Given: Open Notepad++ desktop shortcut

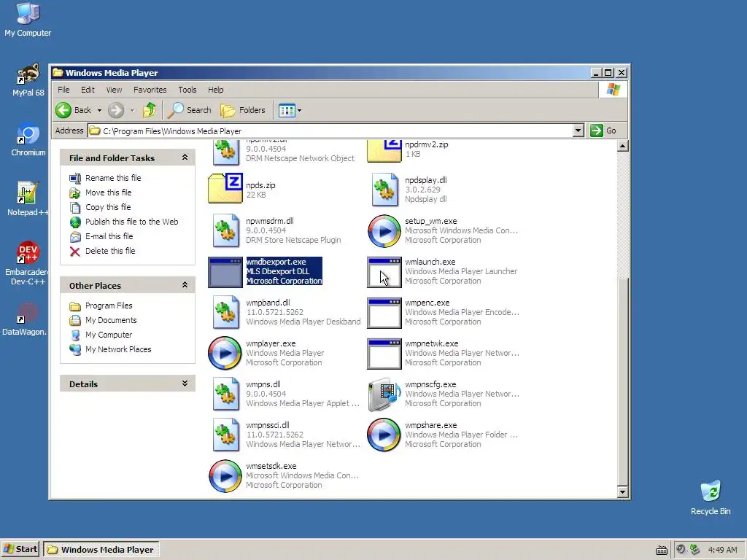Looking at the screenshot, I should 28,199.
